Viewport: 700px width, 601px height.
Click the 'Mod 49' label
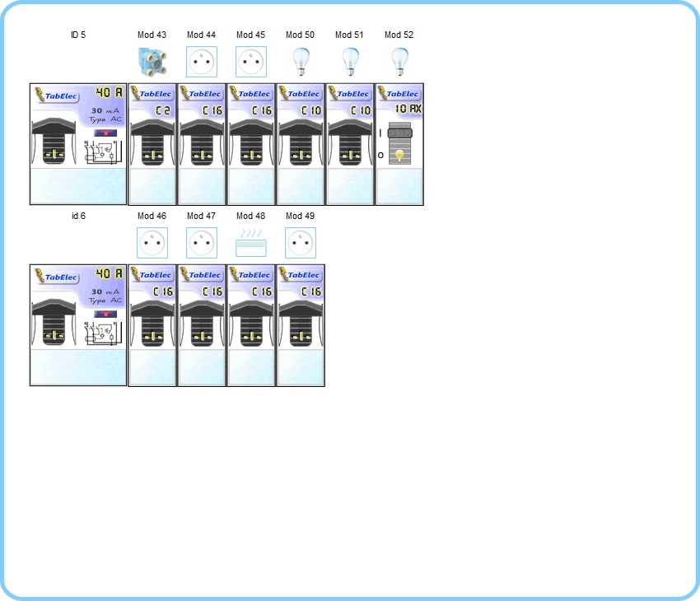coord(300,216)
